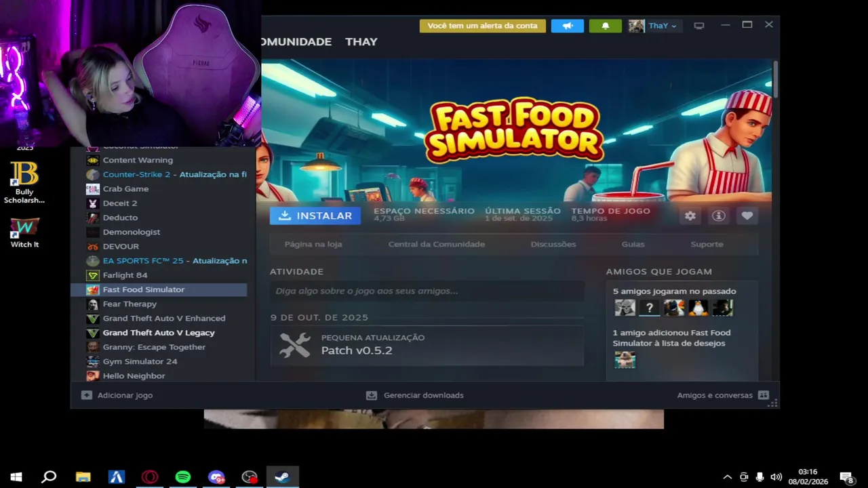Click Steam icon in taskbar
868x488 pixels.
click(x=282, y=477)
